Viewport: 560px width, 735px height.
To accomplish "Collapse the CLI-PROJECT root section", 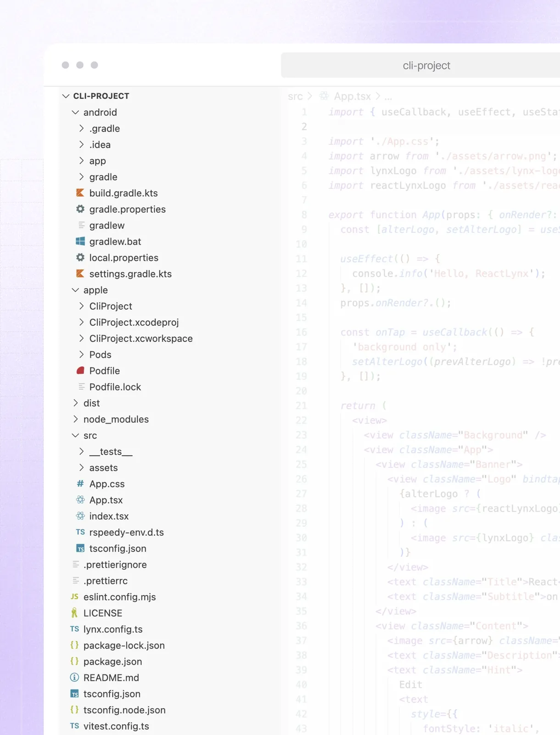I will [x=66, y=96].
